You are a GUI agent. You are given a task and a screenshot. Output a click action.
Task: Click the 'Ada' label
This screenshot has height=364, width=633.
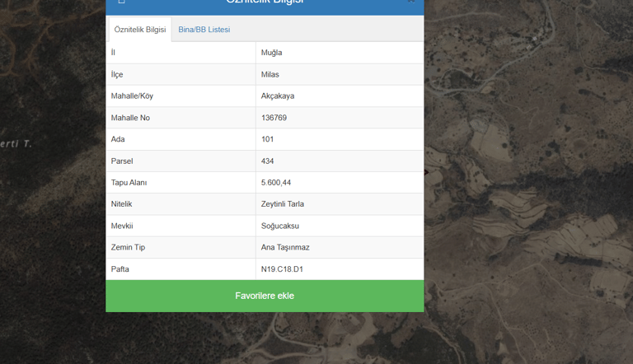(118, 139)
